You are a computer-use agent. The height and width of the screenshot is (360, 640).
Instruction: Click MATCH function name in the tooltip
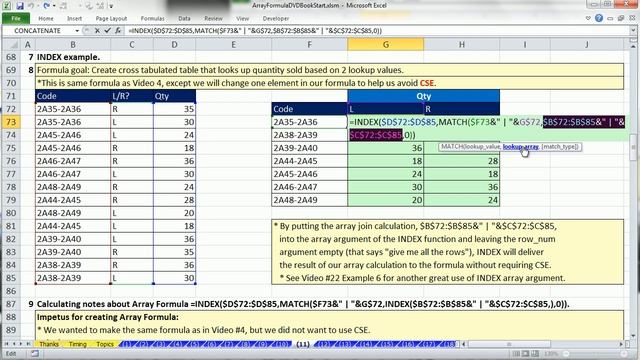click(x=451, y=147)
